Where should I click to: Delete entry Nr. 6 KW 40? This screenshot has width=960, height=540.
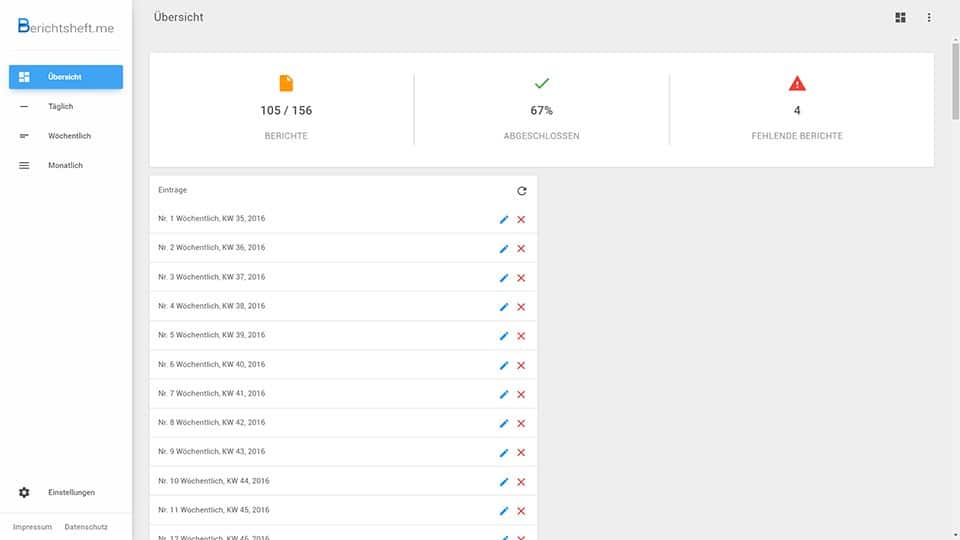pyautogui.click(x=521, y=366)
